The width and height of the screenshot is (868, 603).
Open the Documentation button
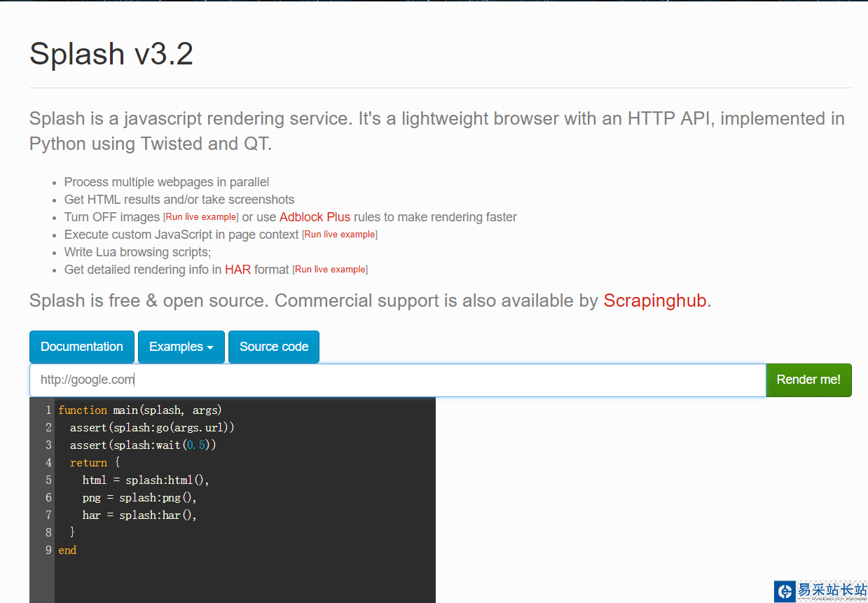point(82,347)
